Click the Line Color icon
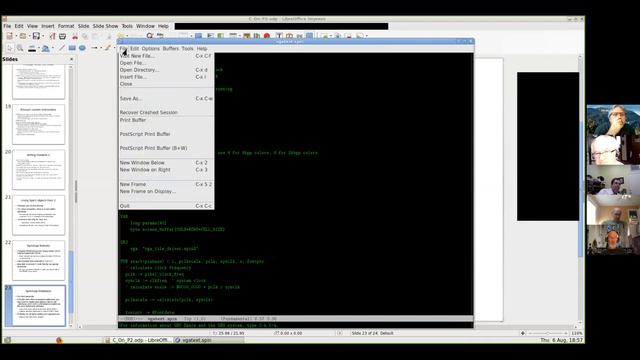The height and width of the screenshot is (360, 640). point(32,48)
